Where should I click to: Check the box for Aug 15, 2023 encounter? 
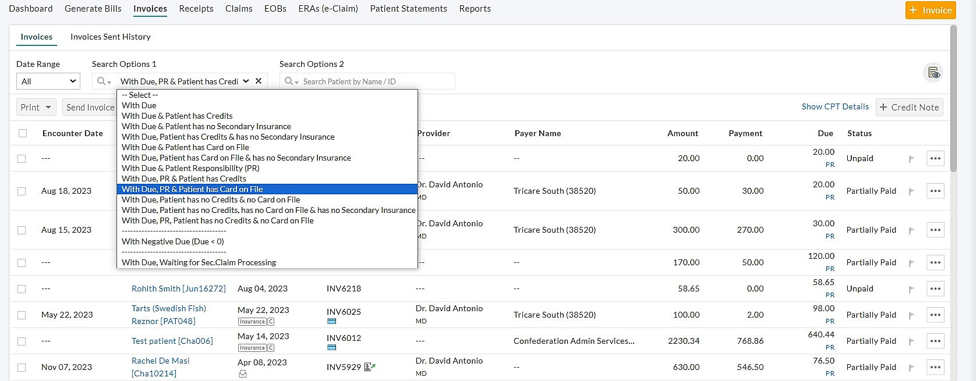tap(22, 230)
